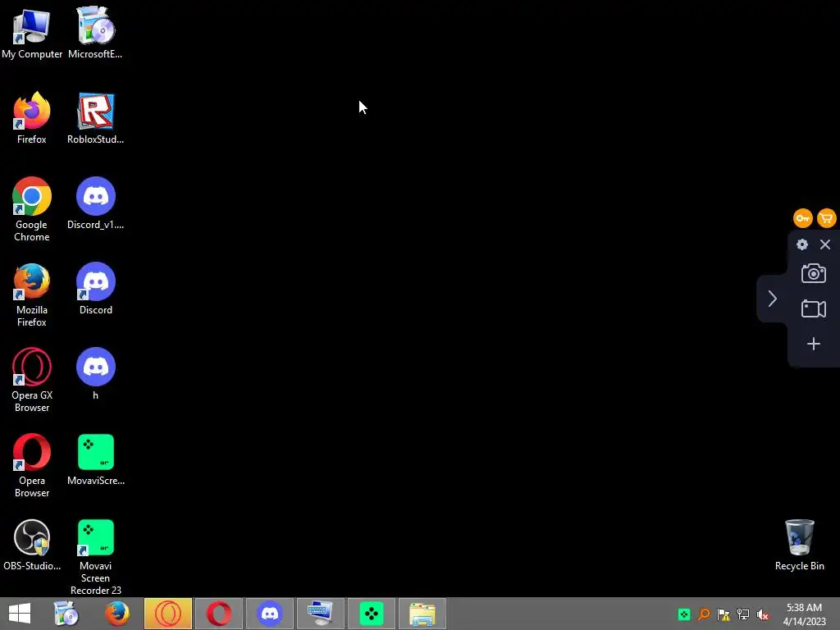Click the green Movavi taskbar button
Screen dimensions: 840x630
click(x=372, y=614)
